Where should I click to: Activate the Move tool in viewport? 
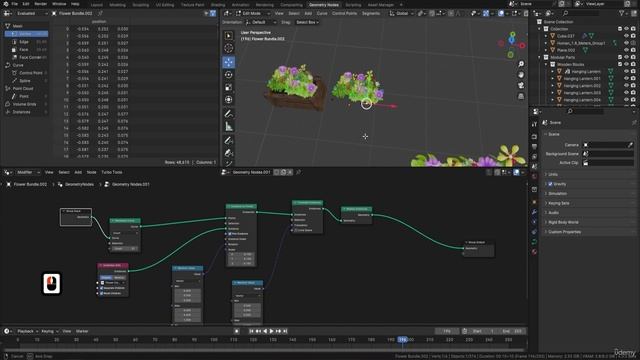tap(229, 62)
